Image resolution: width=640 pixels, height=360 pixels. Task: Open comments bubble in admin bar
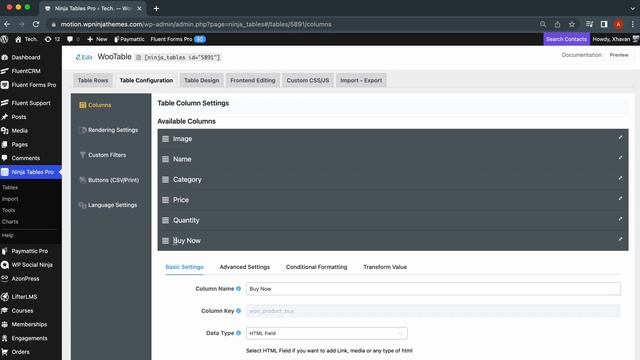tap(73, 39)
